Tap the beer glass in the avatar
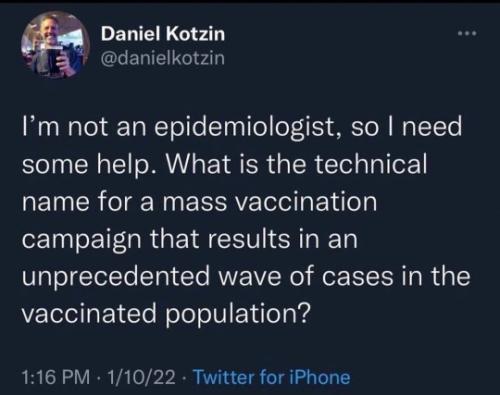This screenshot has height=395, width=500. point(55,59)
